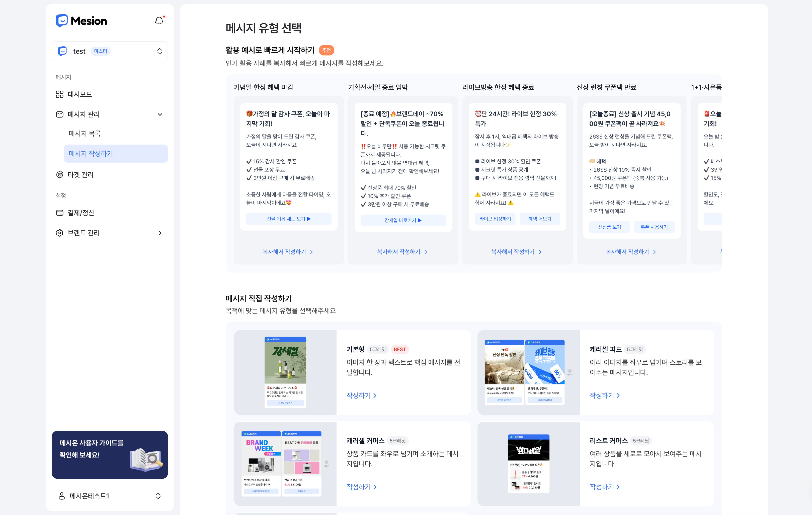The width and height of the screenshot is (812, 515).
Task: Click the 캐러셀 피드 title text
Action: (x=606, y=349)
